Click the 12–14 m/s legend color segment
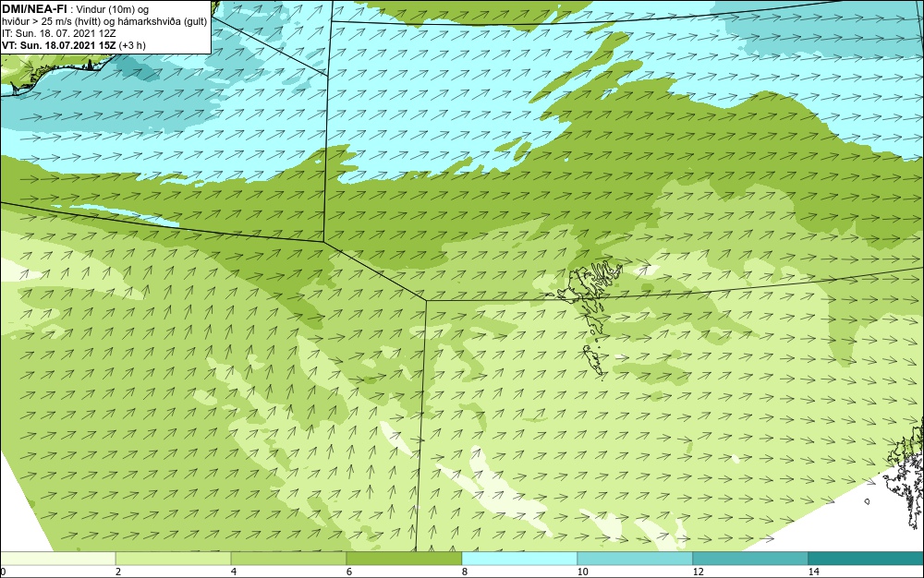 click(750, 559)
